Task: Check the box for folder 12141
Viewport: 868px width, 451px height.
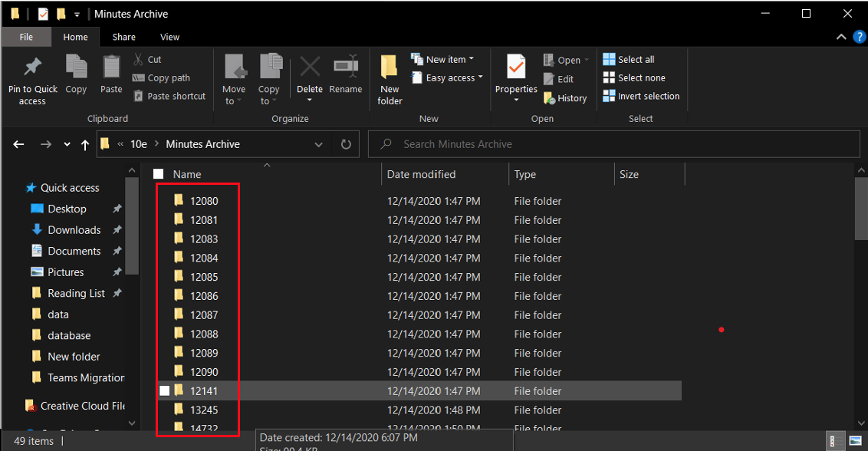Action: (164, 391)
